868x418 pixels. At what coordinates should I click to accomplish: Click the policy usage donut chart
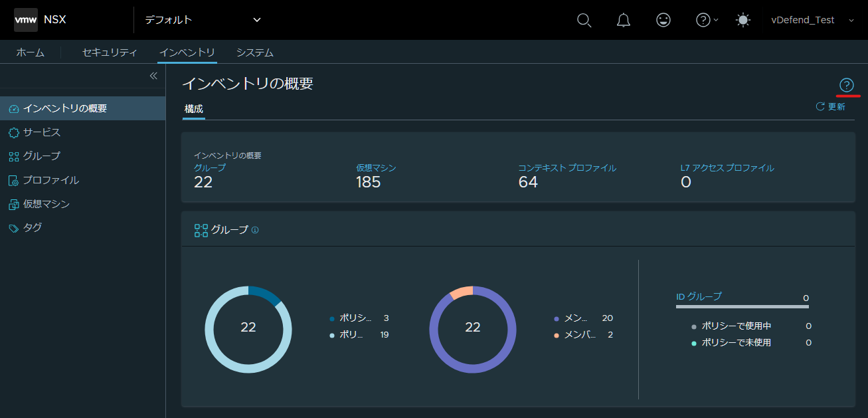(x=248, y=330)
